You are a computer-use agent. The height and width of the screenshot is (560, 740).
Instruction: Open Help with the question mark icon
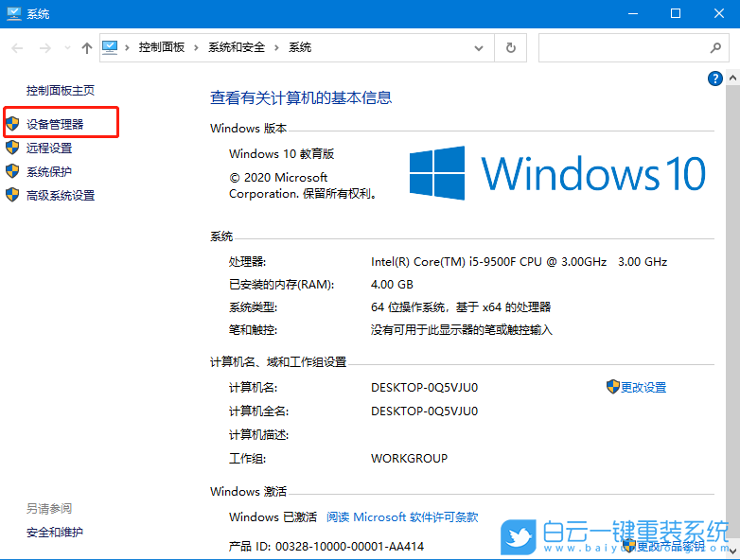point(715,79)
